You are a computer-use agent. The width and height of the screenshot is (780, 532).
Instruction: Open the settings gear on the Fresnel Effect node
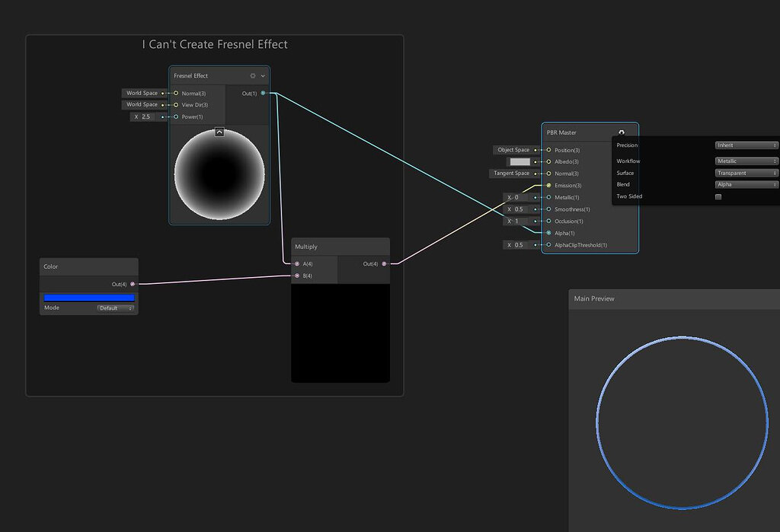point(251,75)
